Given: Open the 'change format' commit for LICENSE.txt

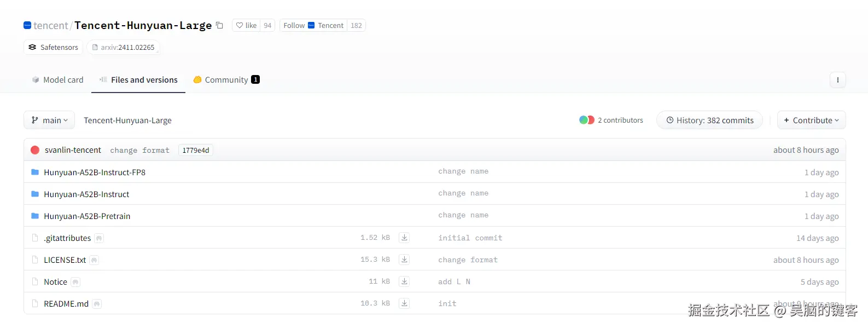Looking at the screenshot, I should [x=468, y=260].
